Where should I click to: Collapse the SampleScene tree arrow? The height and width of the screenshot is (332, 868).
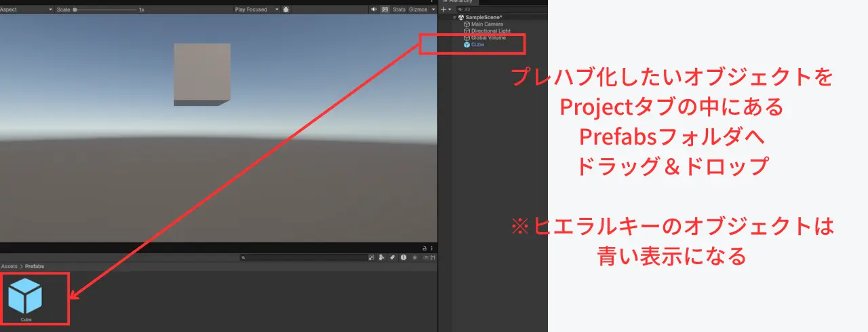[x=455, y=17]
